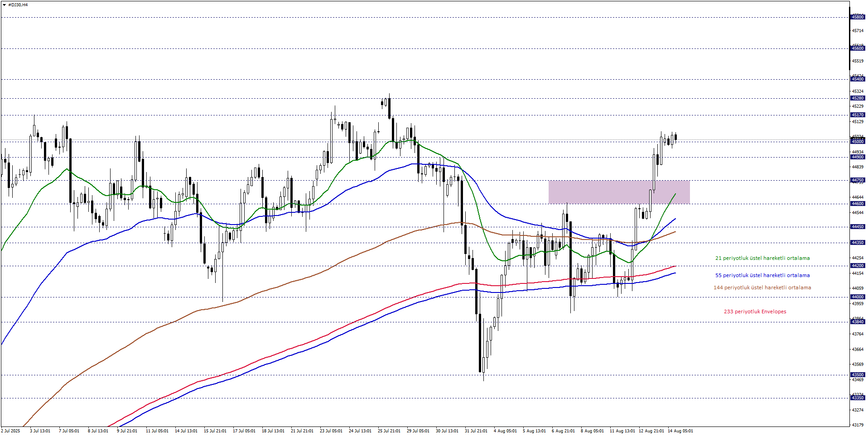
Task: Click the 44600 level price tag
Action: point(857,204)
